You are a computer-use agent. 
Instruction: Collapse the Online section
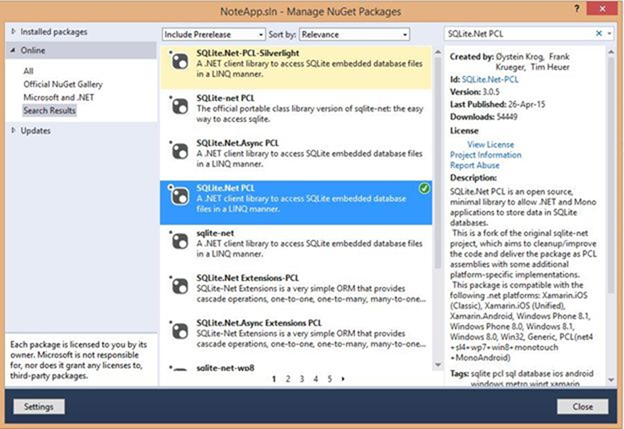point(13,50)
